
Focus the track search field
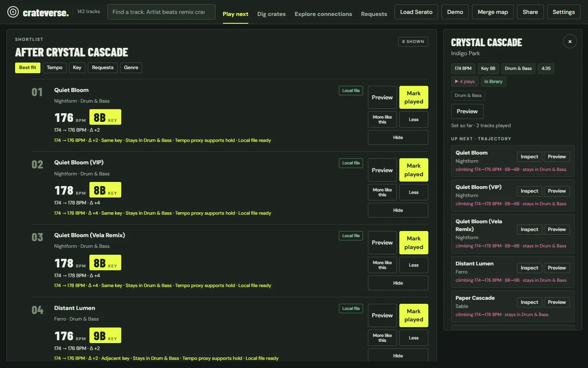(161, 12)
